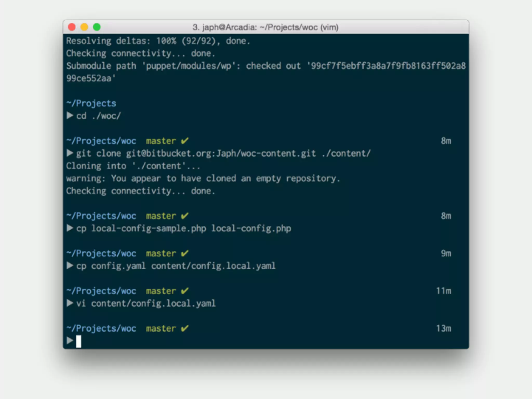Click the 'Cloning into ./content' output line
This screenshot has width=532, height=399.
click(x=133, y=166)
